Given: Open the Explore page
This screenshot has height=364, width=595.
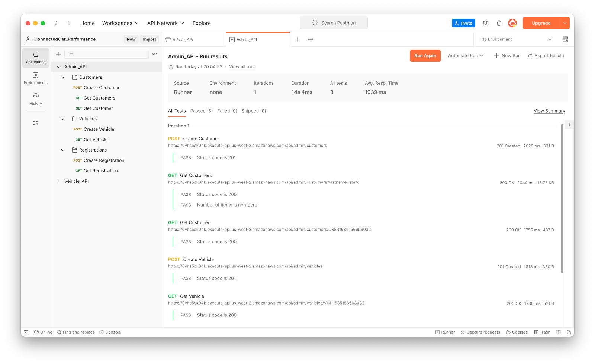Looking at the screenshot, I should point(202,23).
